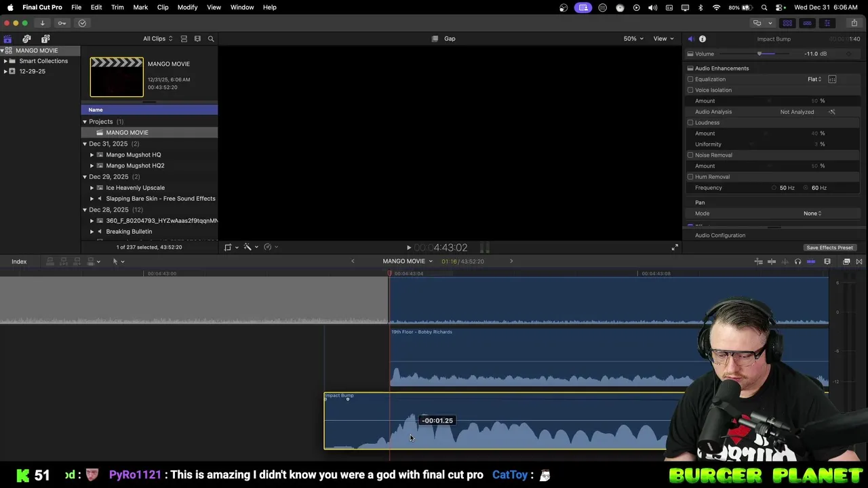Viewport: 868px width, 488px height.
Task: Open the enhancements magic wand menu
Action: coord(250,247)
